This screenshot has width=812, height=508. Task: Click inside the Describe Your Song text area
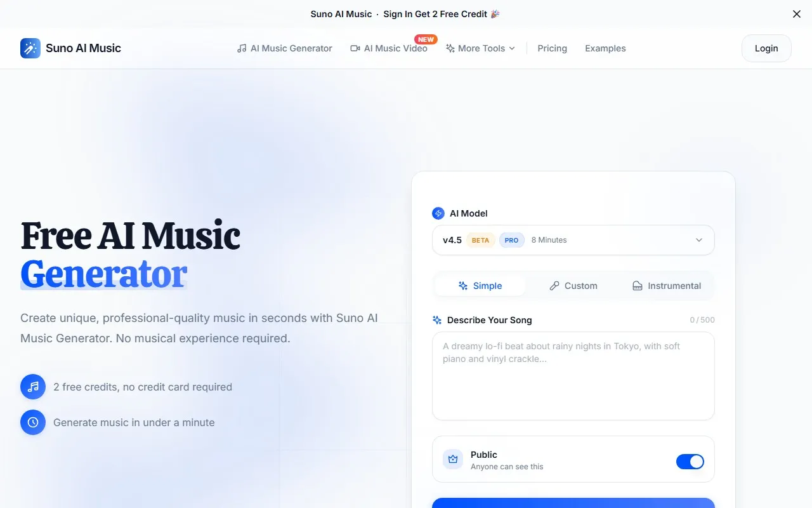click(x=573, y=376)
